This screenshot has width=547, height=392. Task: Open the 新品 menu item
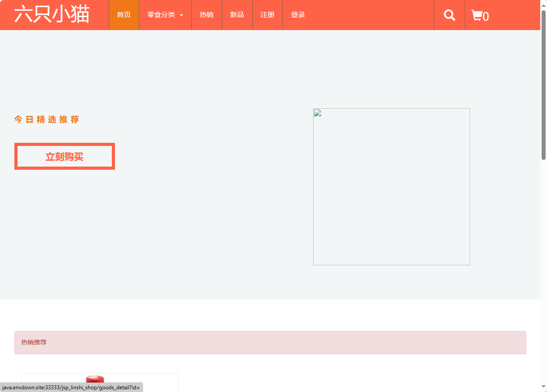(x=237, y=15)
